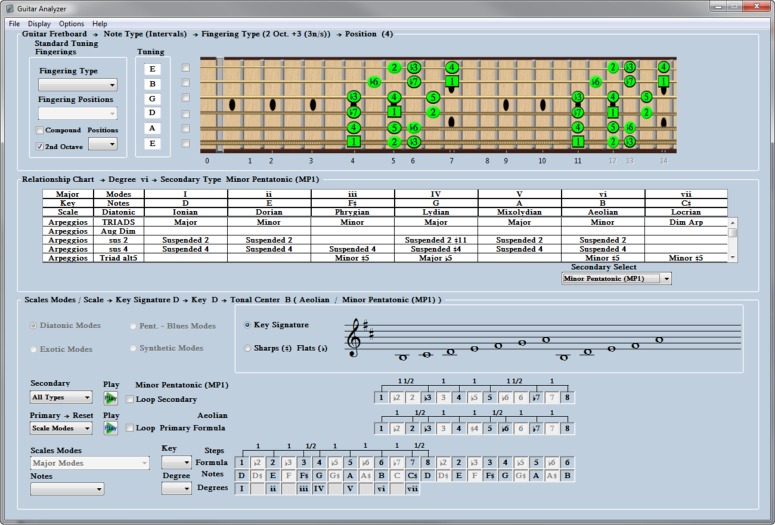Image resolution: width=775 pixels, height=525 pixels.
Task: Tick the checkbox beside the B string tuning
Action: [185, 82]
